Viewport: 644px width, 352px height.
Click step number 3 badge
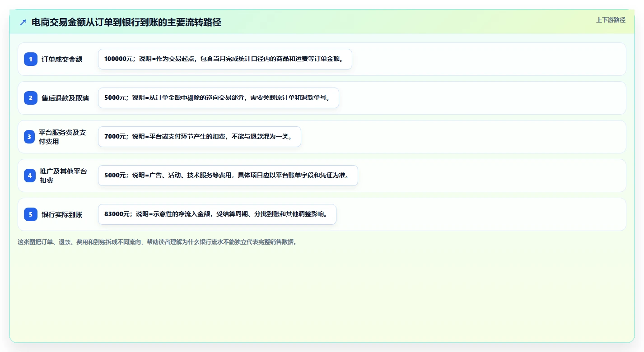click(29, 137)
